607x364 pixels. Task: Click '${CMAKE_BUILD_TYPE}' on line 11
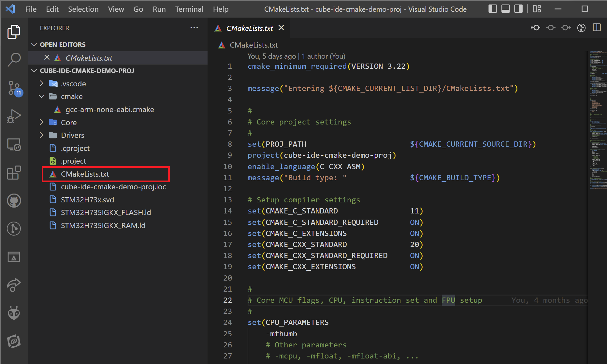click(453, 178)
